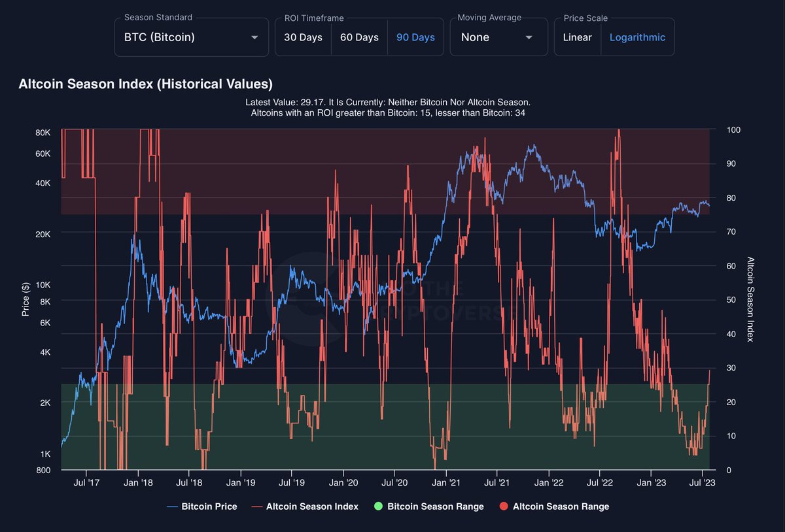This screenshot has width=785, height=532.
Task: Click the 80K price axis label
Action: click(x=43, y=133)
